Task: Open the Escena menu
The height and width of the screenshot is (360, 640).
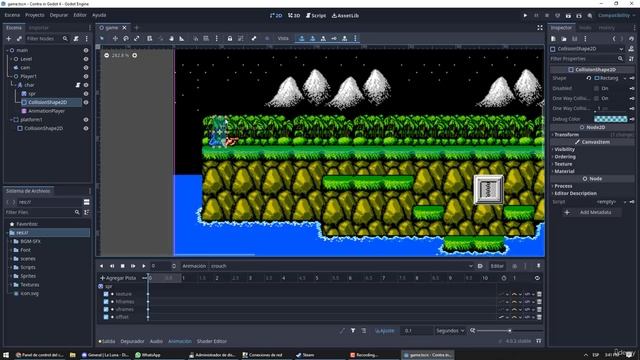Action: (12, 15)
